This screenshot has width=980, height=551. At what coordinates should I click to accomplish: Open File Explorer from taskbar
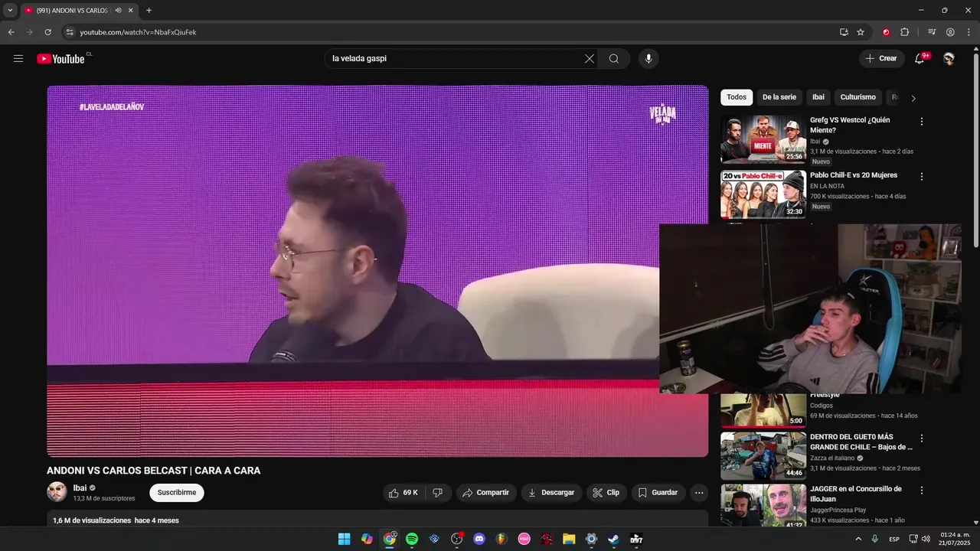click(569, 539)
